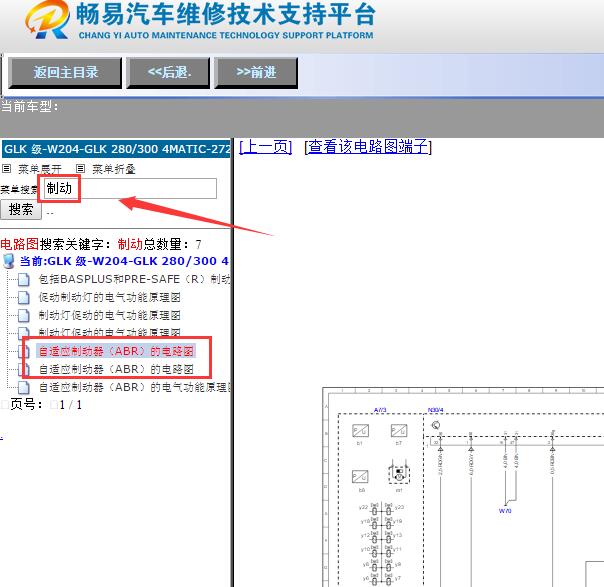Focus the menu search input containing 制动

pyautogui.click(x=130, y=188)
